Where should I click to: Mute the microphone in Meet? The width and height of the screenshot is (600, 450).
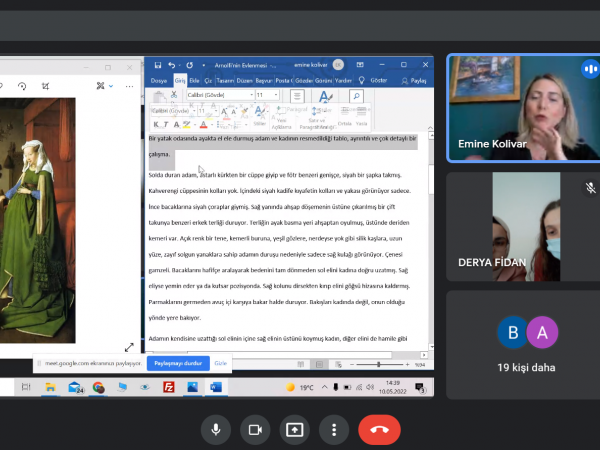(216, 430)
